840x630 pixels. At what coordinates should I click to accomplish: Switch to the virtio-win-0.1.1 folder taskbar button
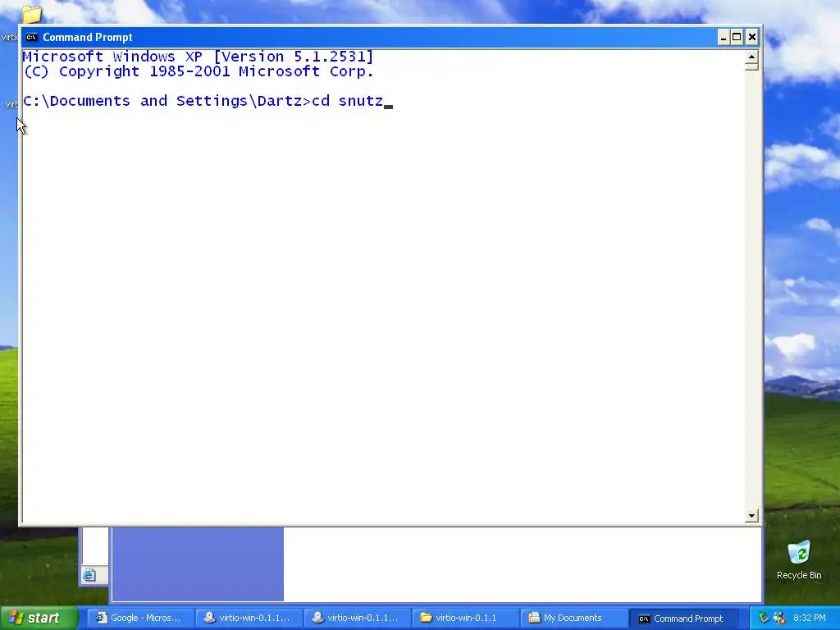[x=464, y=619]
